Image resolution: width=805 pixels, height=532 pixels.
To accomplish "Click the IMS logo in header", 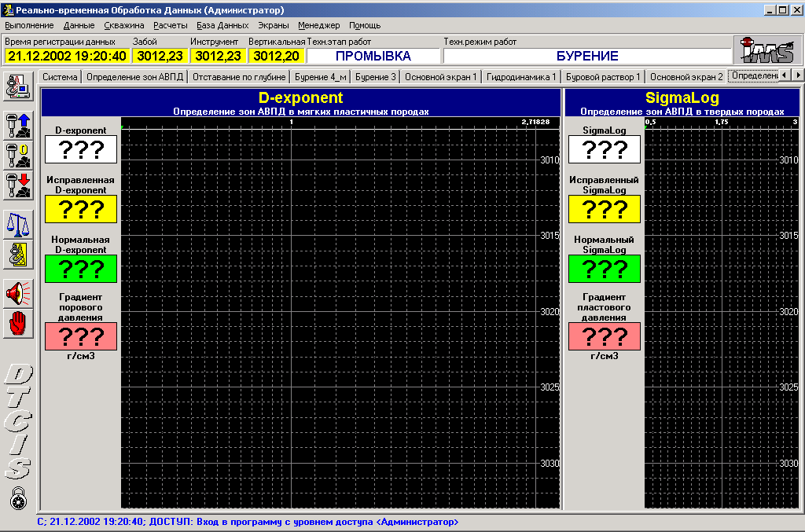I will click(767, 50).
